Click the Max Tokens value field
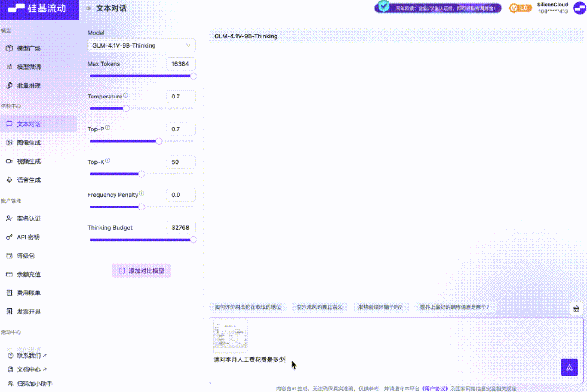587x392 pixels. (x=181, y=64)
